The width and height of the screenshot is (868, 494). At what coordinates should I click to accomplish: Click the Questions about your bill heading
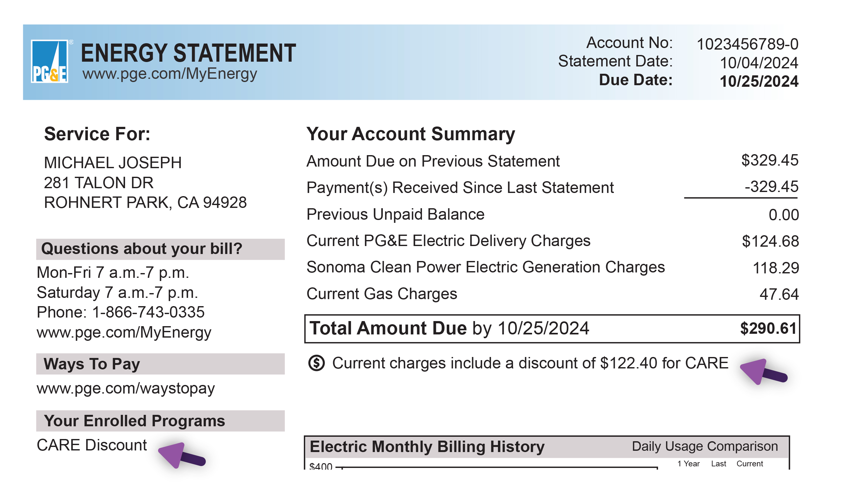click(x=142, y=249)
